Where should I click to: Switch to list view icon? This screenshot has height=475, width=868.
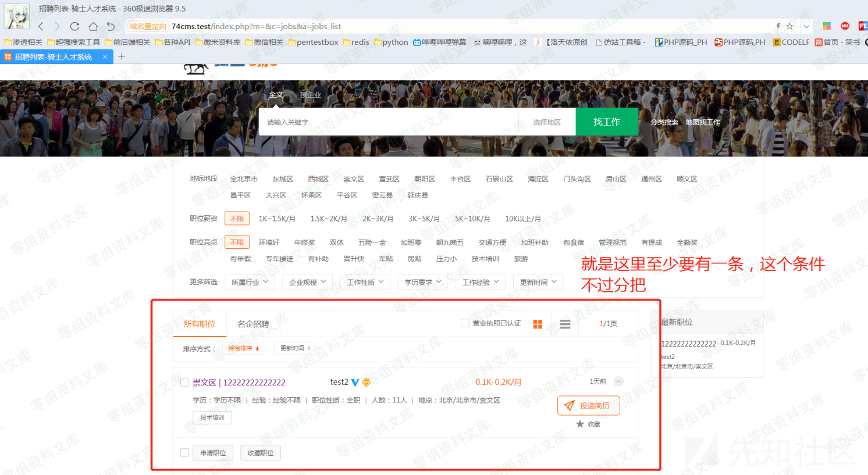565,324
